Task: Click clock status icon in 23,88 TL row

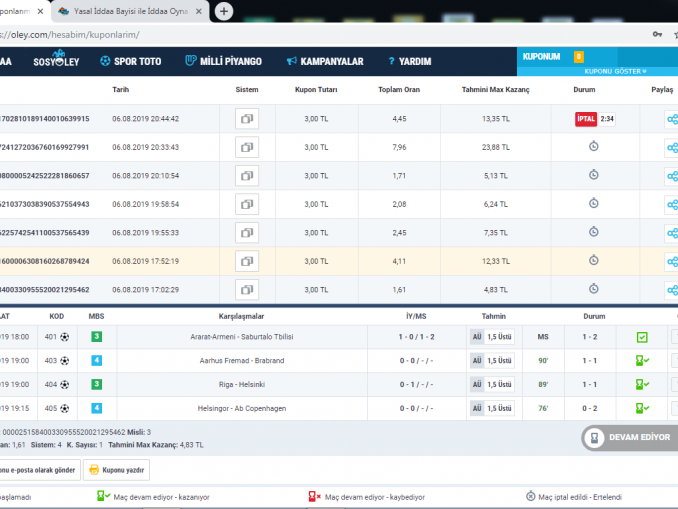Action: [593, 146]
